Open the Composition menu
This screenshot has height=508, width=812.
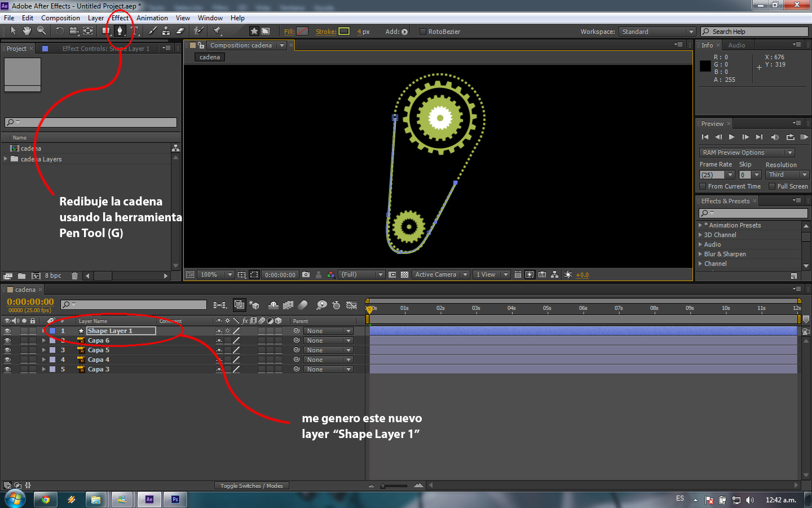pos(60,18)
